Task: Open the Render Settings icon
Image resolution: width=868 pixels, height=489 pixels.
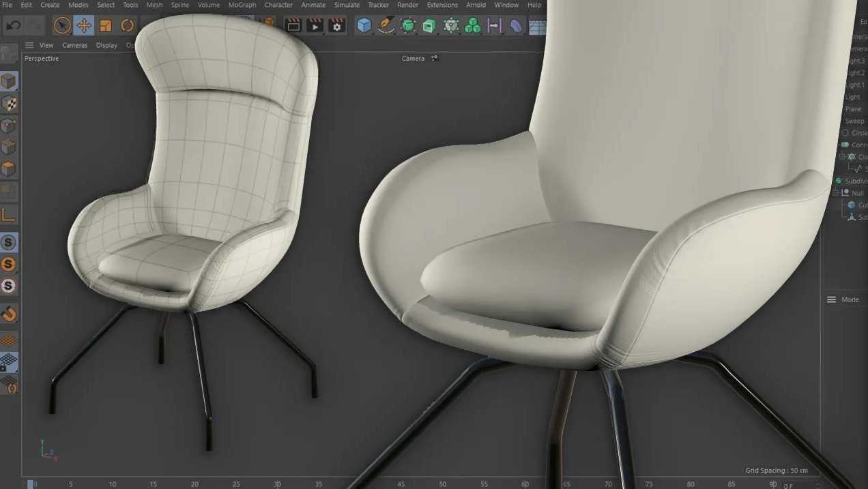Action: coord(336,25)
